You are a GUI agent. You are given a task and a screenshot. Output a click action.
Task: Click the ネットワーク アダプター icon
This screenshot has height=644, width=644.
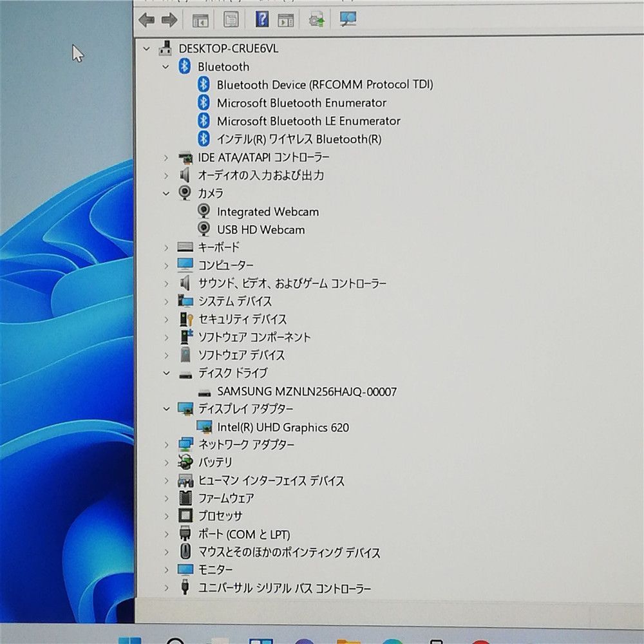(185, 444)
